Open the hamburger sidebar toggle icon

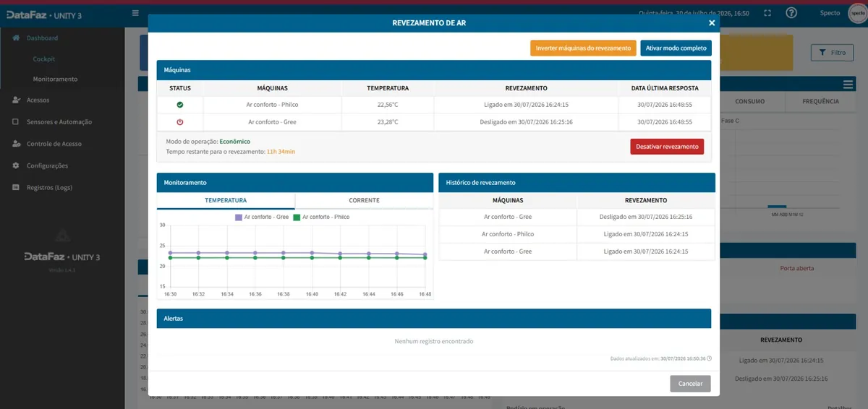135,13
